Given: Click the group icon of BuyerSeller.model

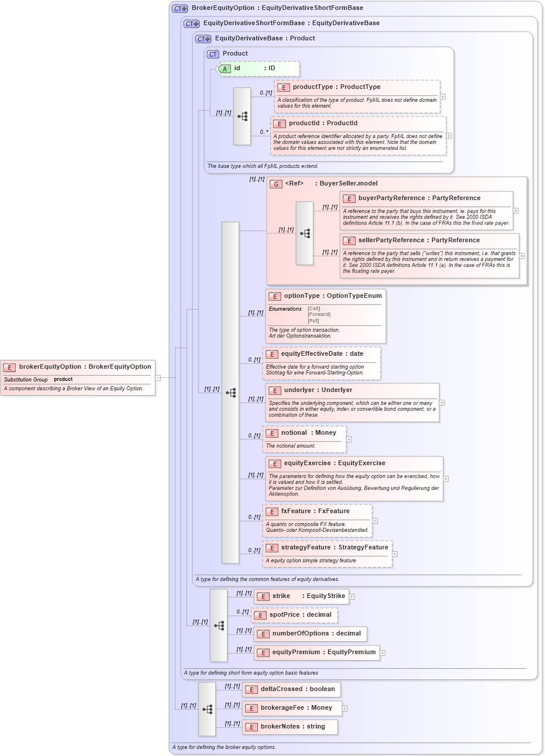Looking at the screenshot, I should [x=276, y=184].
